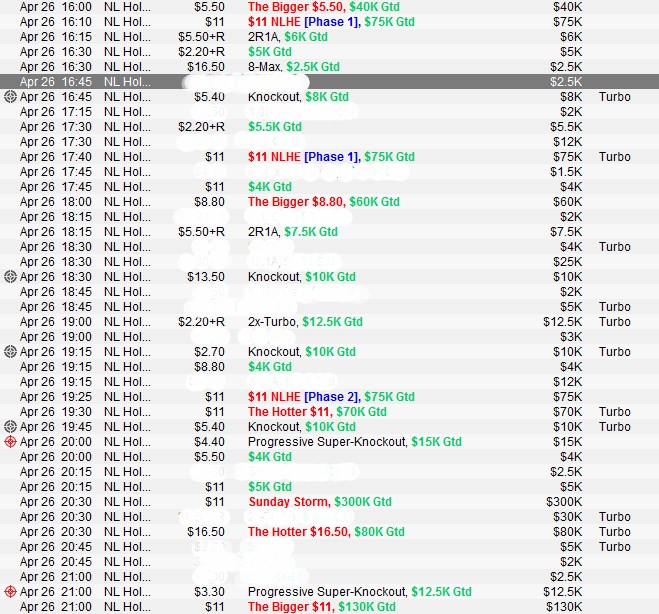659x614 pixels.
Task: Select the 2x-Turbo, $12.5K Gtd tournament
Action: (x=305, y=321)
